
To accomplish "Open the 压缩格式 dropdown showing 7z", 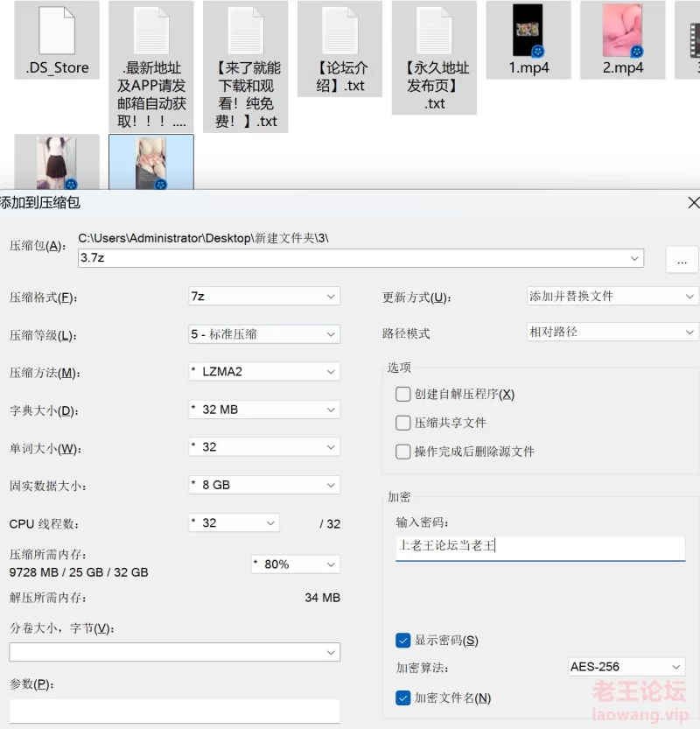I will (x=264, y=296).
